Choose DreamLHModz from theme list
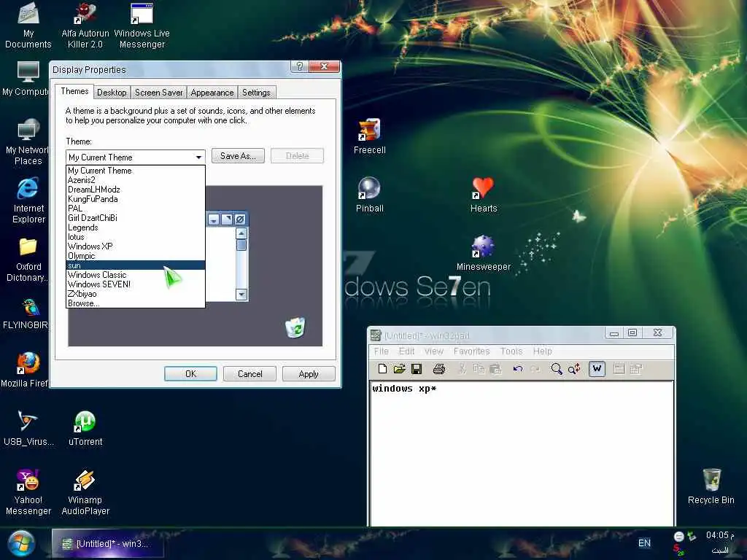Image resolution: width=747 pixels, height=560 pixels. pos(135,190)
